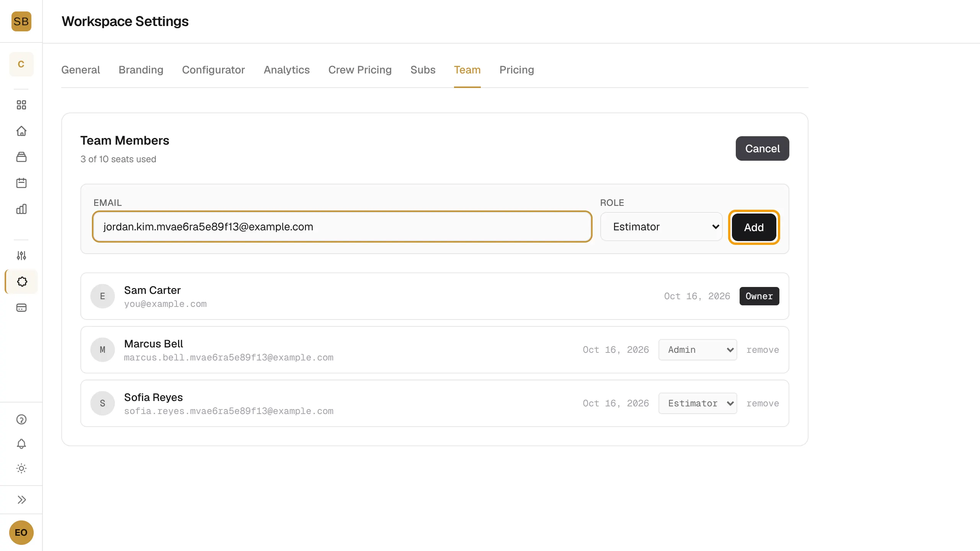Switch to the Configurator tab
980x551 pixels.
213,70
